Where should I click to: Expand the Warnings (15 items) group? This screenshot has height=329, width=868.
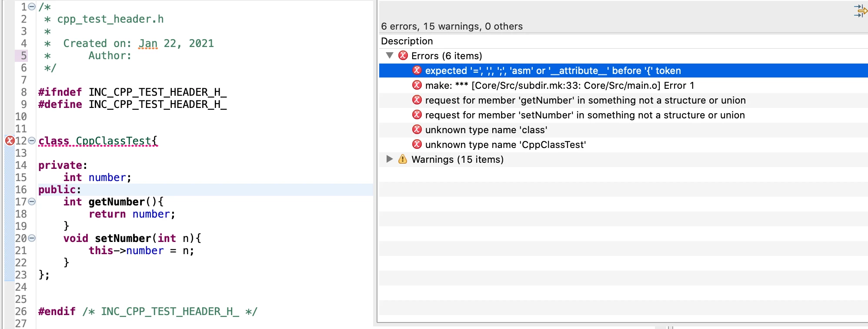390,159
